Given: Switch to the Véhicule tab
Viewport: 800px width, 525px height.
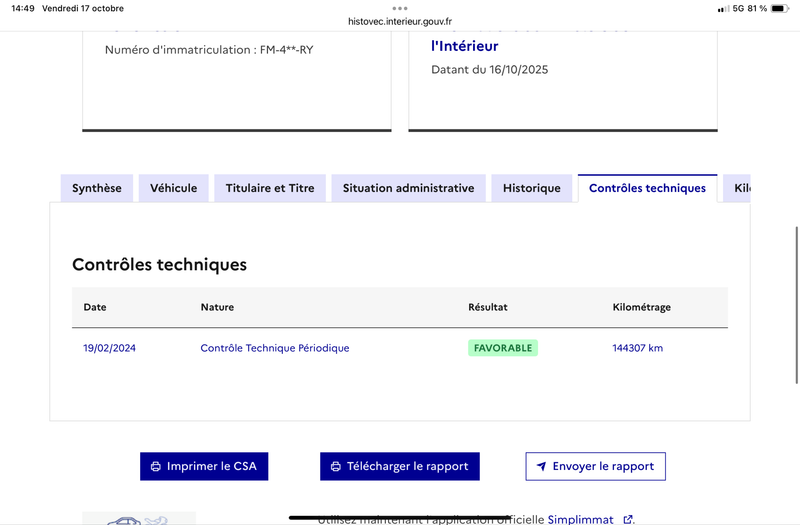Looking at the screenshot, I should click(x=173, y=188).
